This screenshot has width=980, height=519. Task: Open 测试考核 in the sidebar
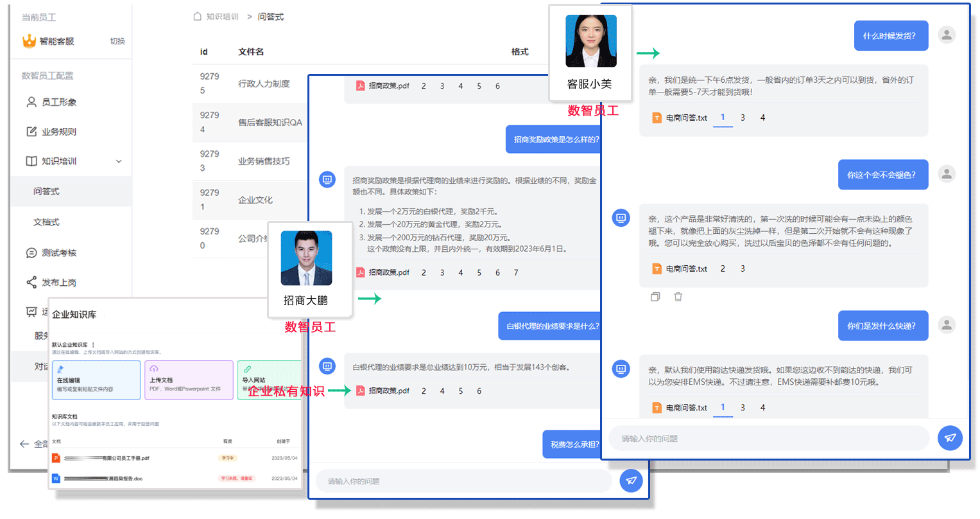coord(59,253)
